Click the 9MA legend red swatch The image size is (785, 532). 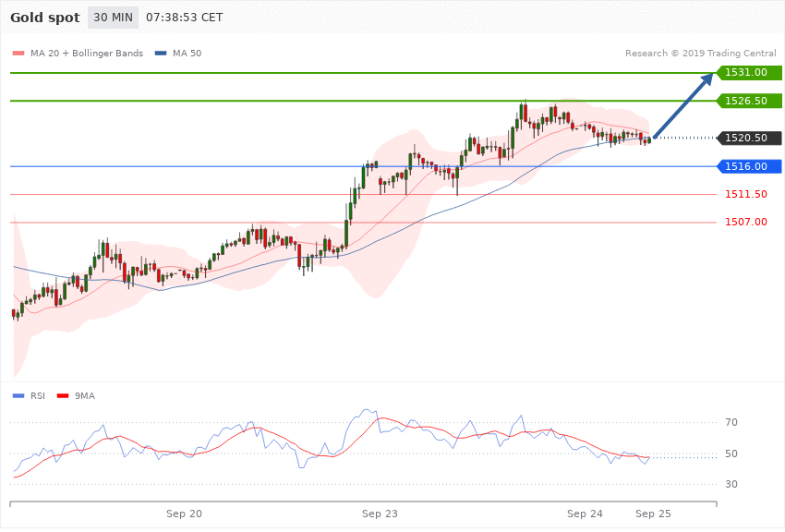[x=63, y=396]
